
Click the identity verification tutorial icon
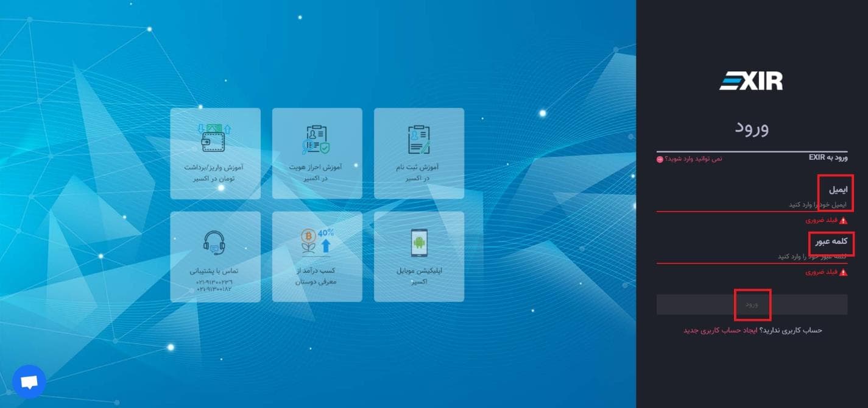(316, 140)
